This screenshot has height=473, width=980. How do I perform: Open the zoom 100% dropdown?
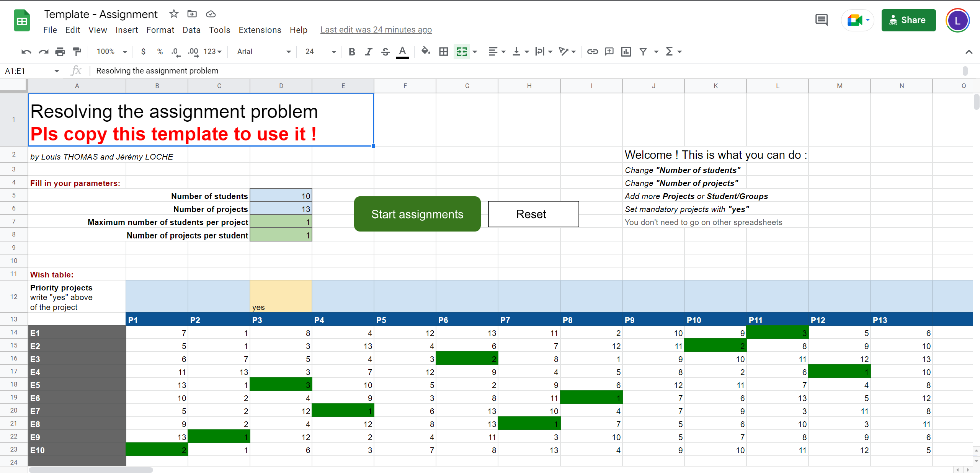[x=111, y=52]
